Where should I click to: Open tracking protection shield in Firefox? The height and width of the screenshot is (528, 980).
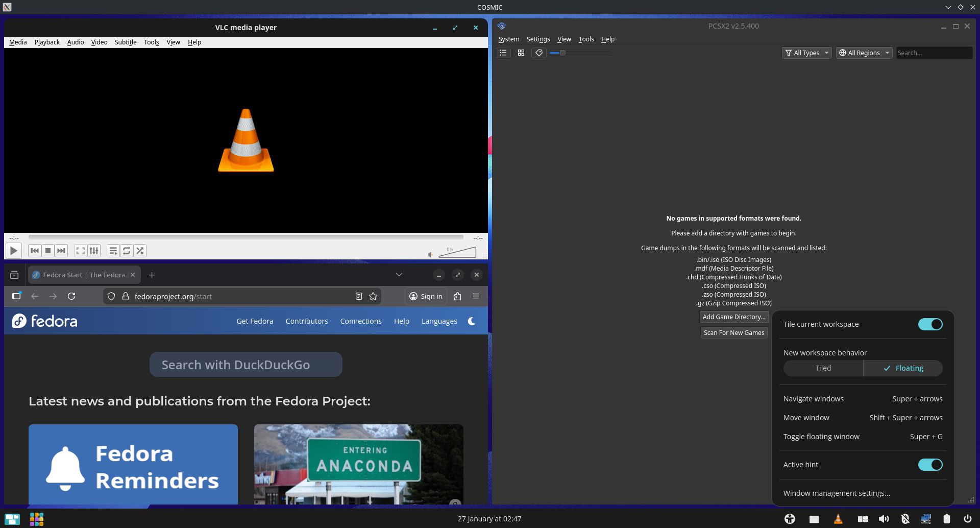coord(111,296)
